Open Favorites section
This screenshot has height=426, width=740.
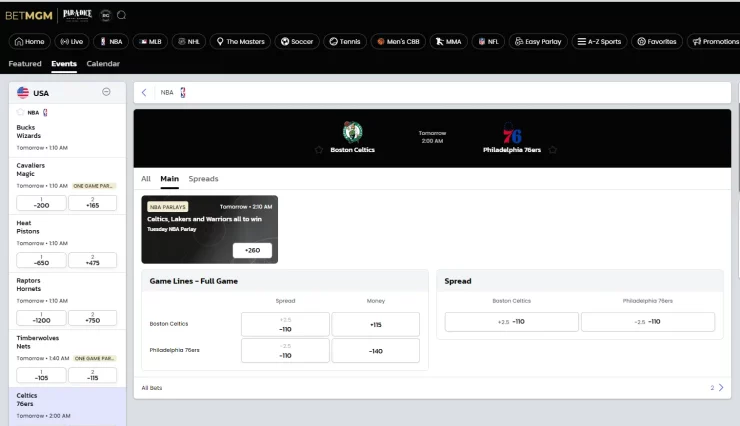click(657, 42)
